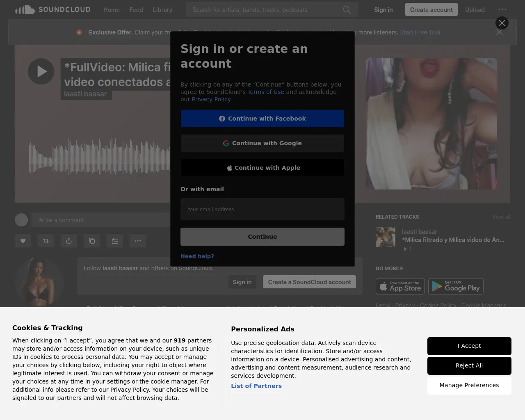Click the share icon below the comment box
The image size is (525, 420).
69,241
